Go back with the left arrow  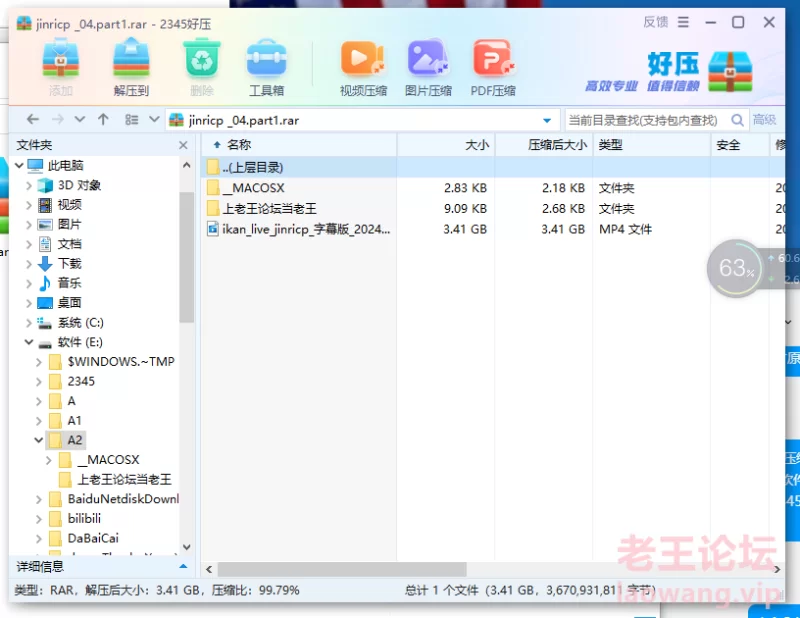(x=33, y=119)
